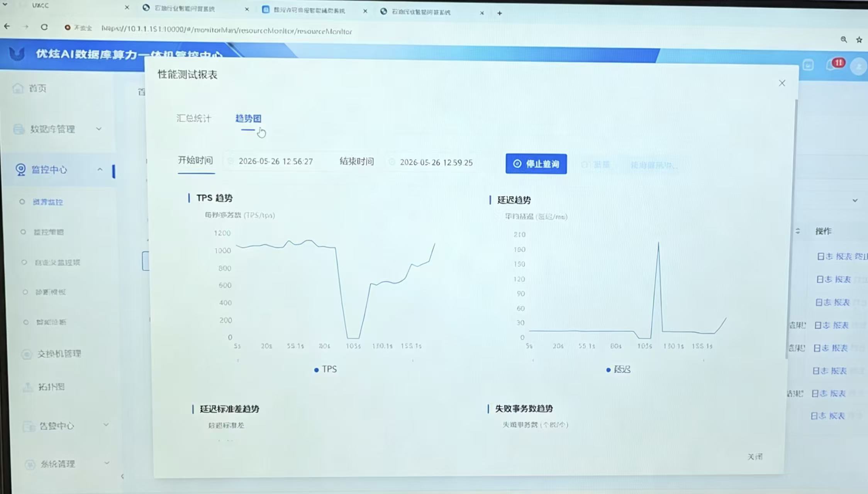
Task: Click clock icon in 结束时间 field
Action: coord(392,162)
